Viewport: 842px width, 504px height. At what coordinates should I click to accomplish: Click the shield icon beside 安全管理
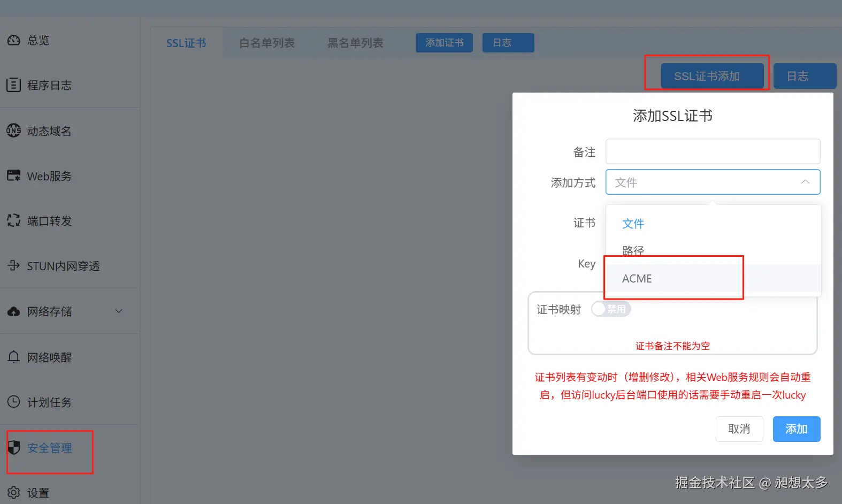14,447
